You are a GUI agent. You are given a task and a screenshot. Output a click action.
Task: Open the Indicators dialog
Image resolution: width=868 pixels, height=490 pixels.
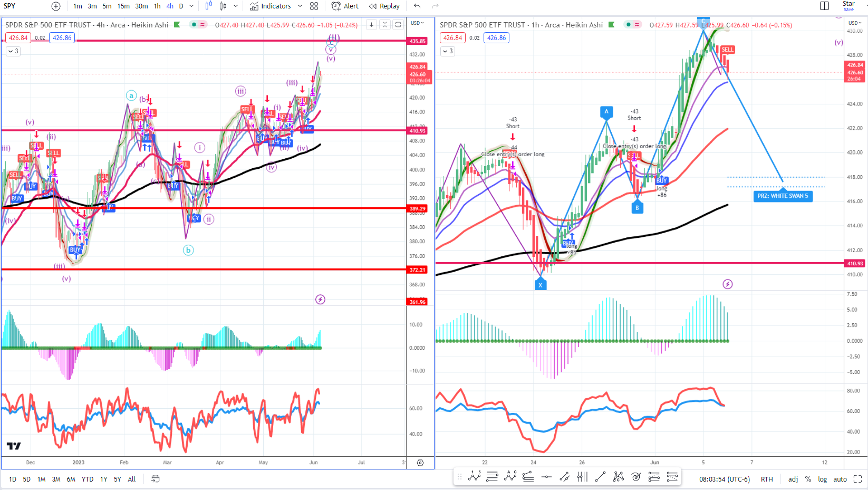(271, 6)
